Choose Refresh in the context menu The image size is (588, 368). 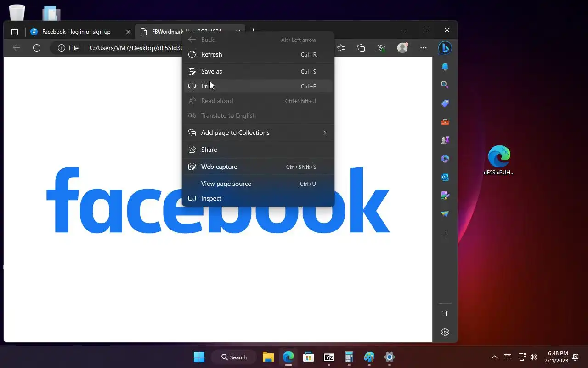pyautogui.click(x=258, y=54)
